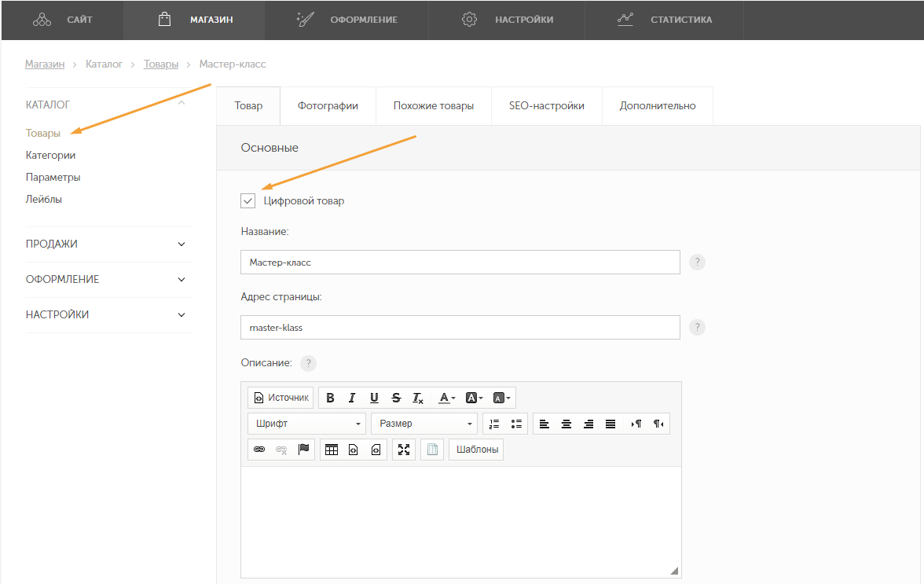Insert a numbered list
Screen dimensions: 924x584
tap(494, 424)
